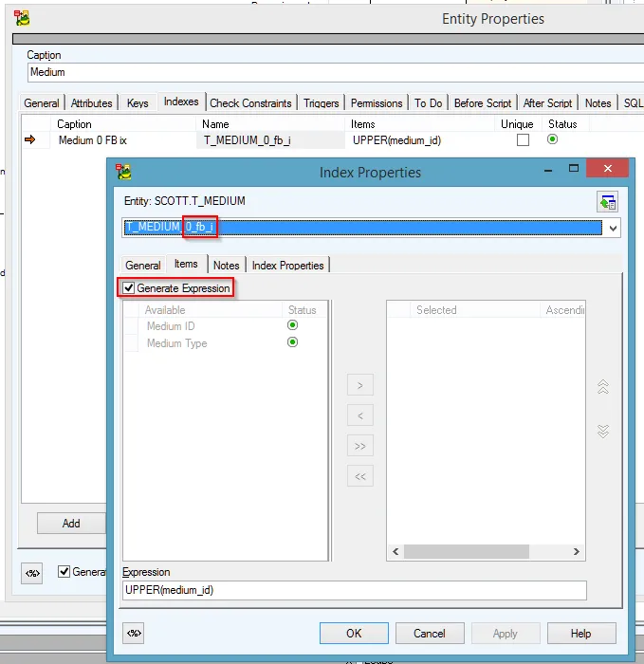Maximize the Index Properties dialog
The image size is (644, 664).
click(574, 169)
